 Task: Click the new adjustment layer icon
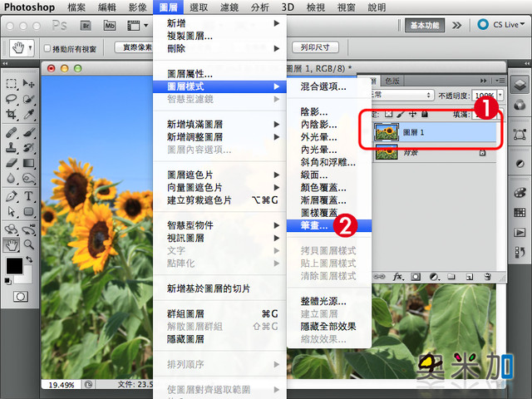(434, 277)
